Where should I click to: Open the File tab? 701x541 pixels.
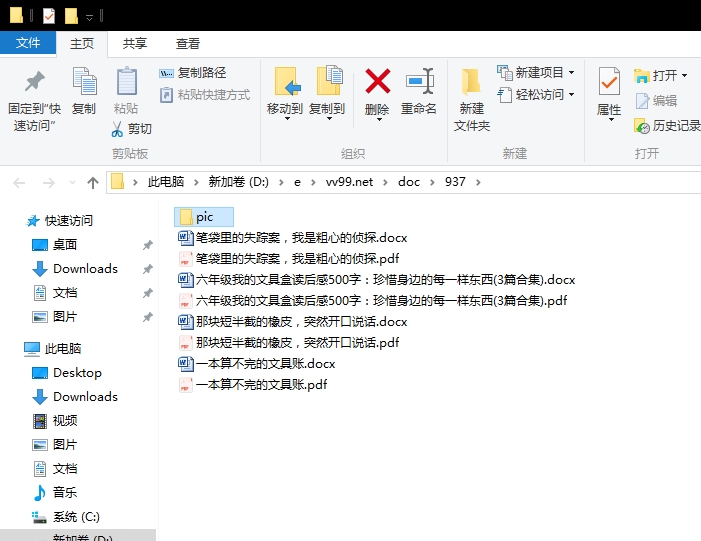pyautogui.click(x=28, y=43)
